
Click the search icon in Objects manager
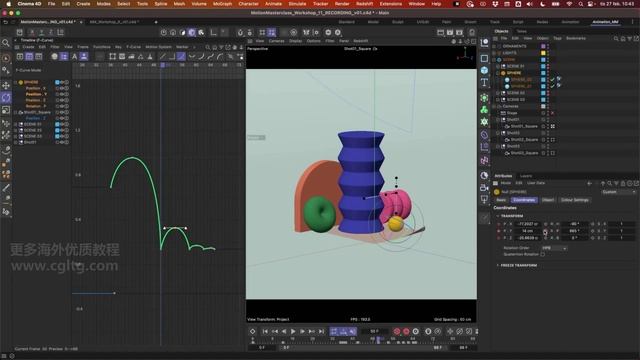point(616,38)
